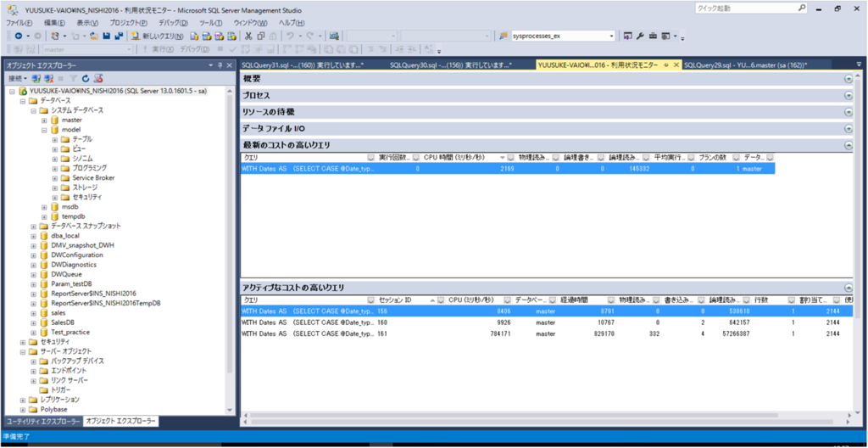Image resolution: width=868 pixels, height=448 pixels.
Task: Open the ツール(T) menu
Action: click(x=210, y=23)
